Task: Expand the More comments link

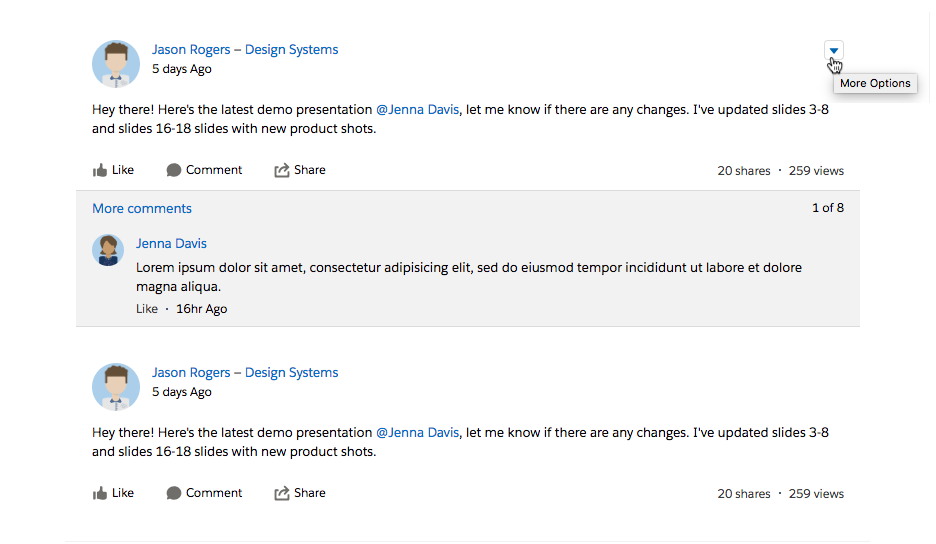Action: 142,209
